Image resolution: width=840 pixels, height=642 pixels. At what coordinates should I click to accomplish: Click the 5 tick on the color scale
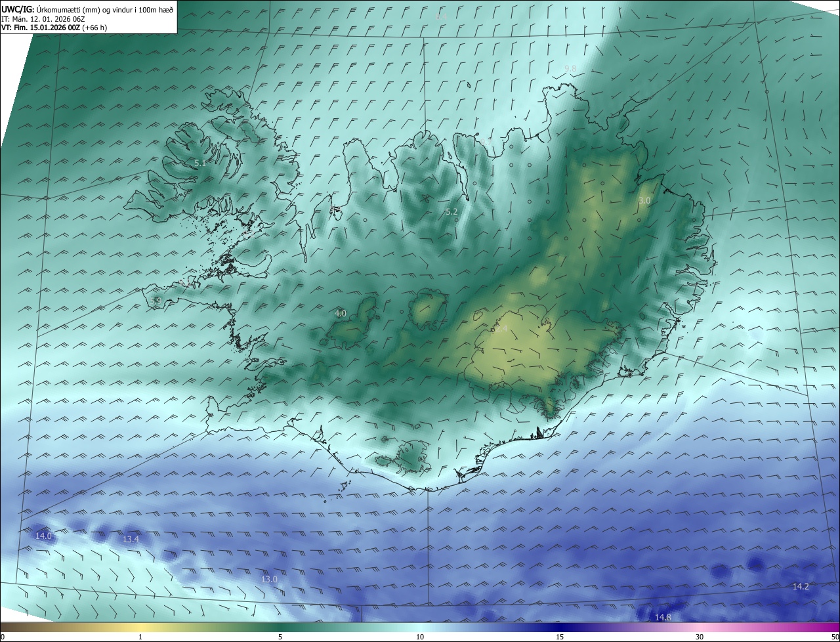tap(280, 637)
